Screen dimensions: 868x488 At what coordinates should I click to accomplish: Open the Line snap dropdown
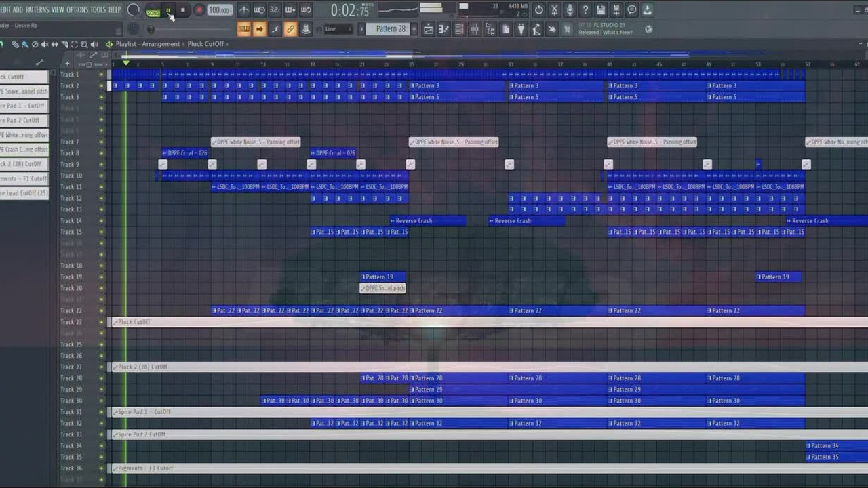coord(338,29)
